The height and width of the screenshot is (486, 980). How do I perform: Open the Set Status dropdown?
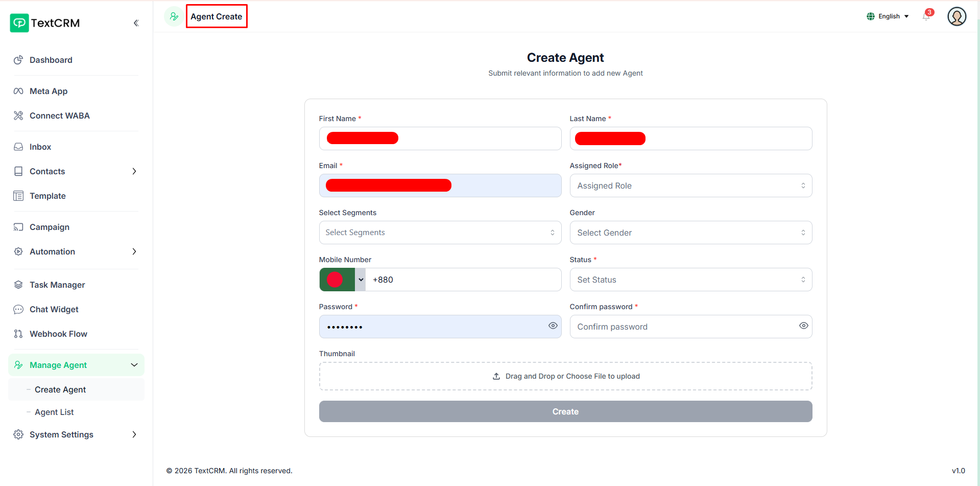pos(690,280)
